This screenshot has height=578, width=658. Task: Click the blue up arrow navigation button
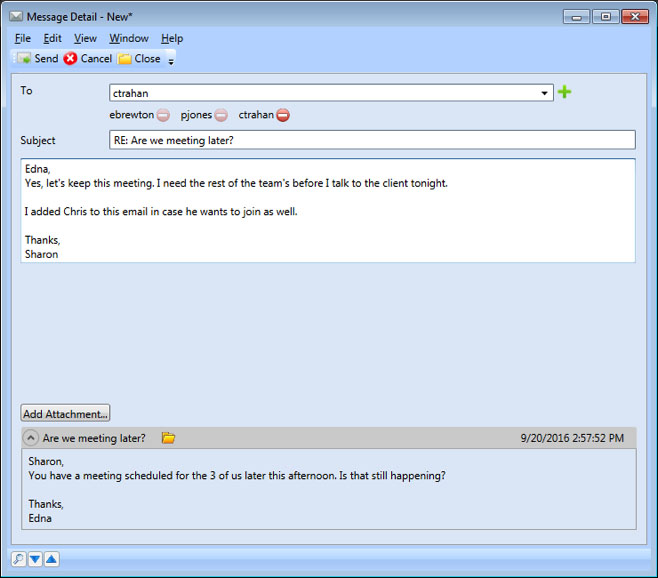(x=52, y=559)
